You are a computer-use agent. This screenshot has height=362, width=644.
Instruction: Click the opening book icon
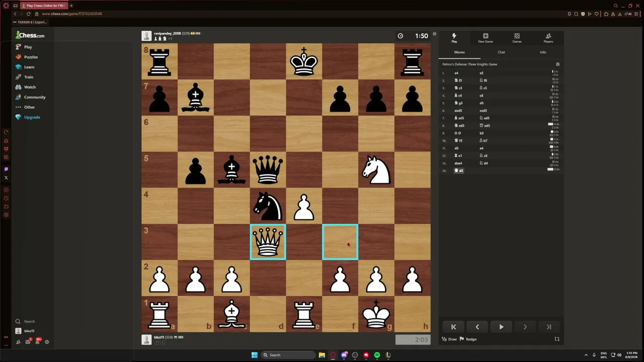[x=557, y=64]
